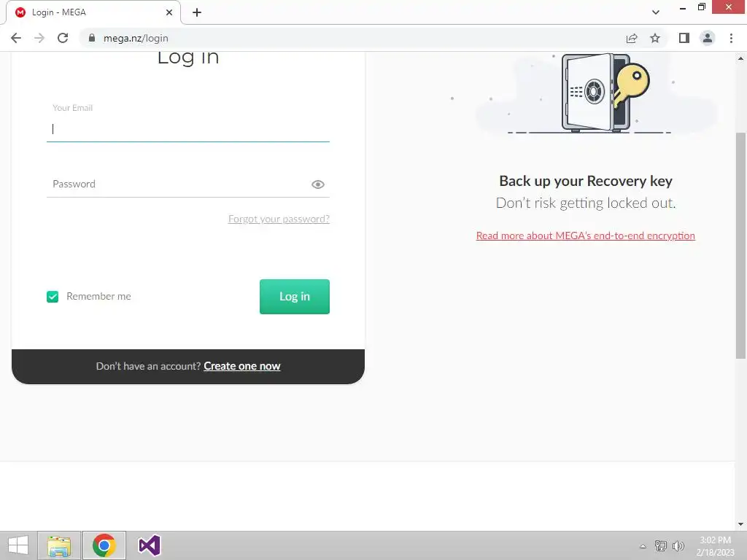This screenshot has height=560, width=747.
Task: Open File Explorer from the taskbar
Action: (59, 545)
